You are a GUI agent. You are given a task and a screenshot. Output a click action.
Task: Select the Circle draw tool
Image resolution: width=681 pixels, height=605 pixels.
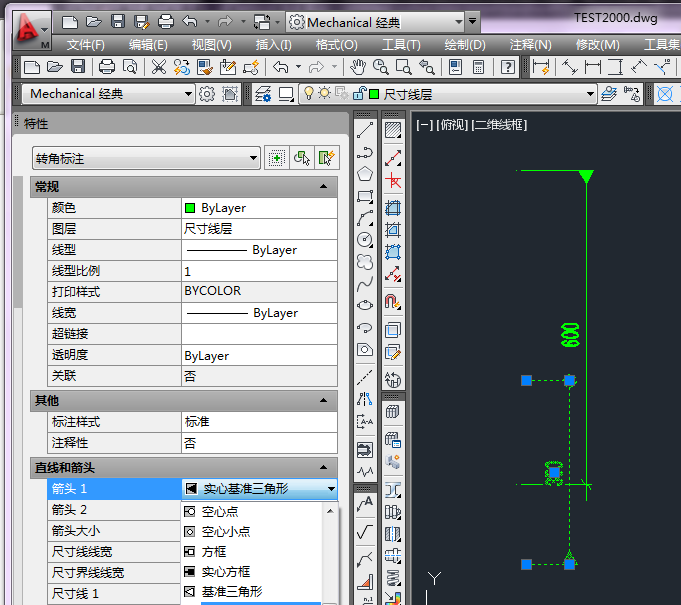[x=365, y=239]
